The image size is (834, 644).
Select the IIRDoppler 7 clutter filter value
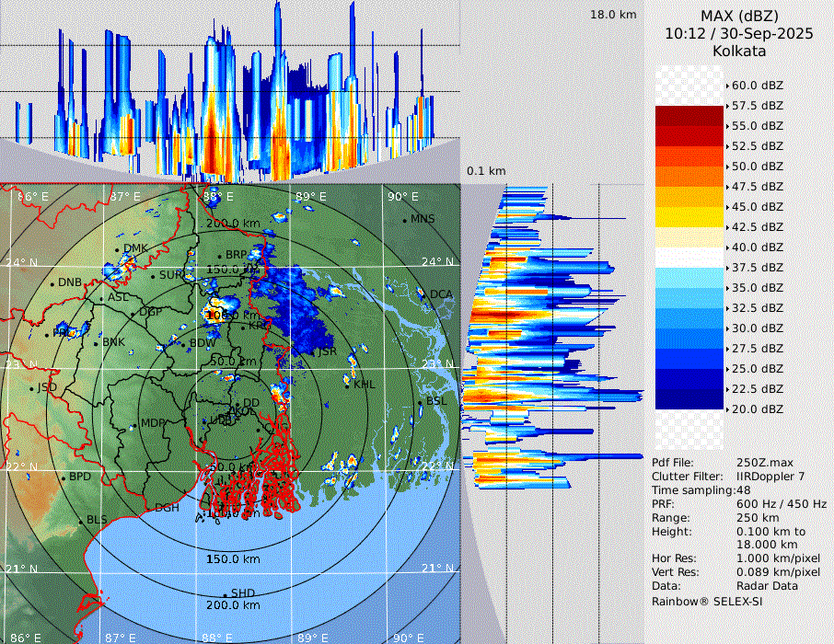(x=770, y=477)
